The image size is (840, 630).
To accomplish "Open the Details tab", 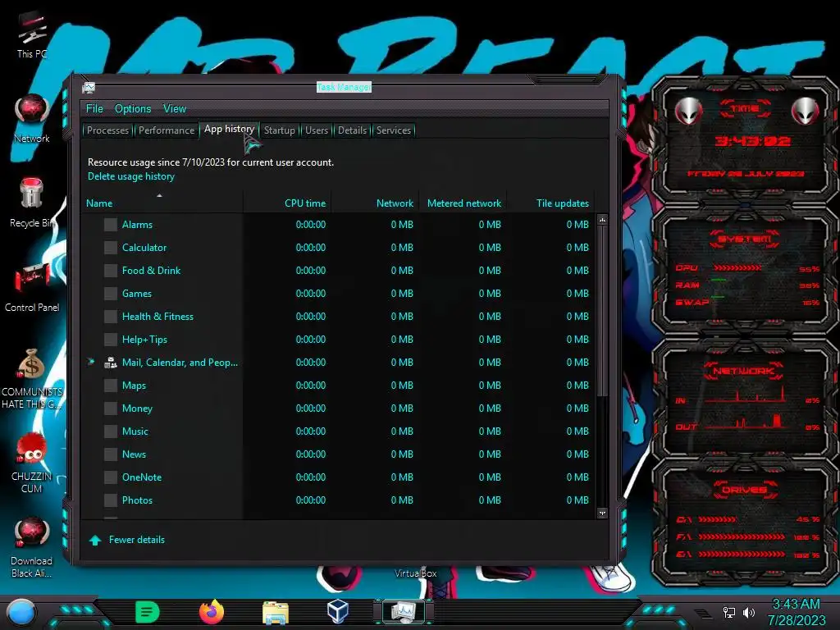I will 353,130.
